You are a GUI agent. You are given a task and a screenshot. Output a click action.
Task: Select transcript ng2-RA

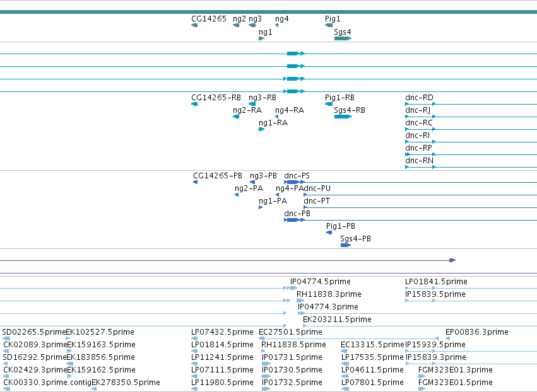tap(247, 110)
